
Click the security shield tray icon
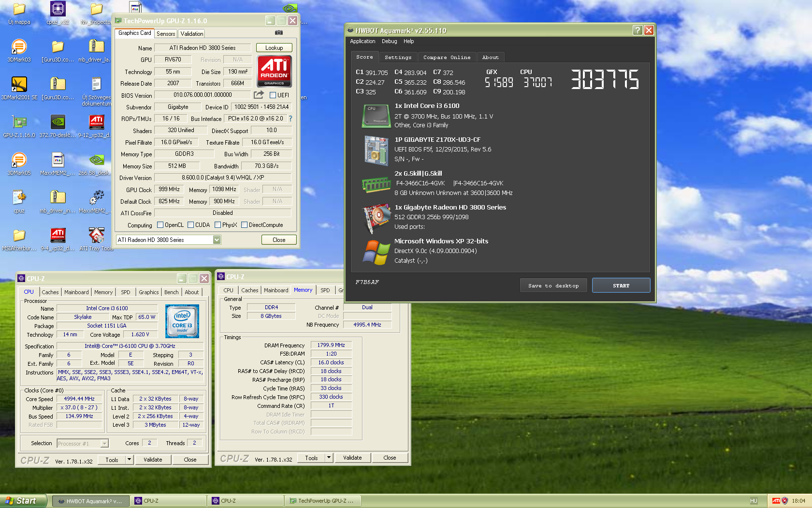tap(785, 501)
